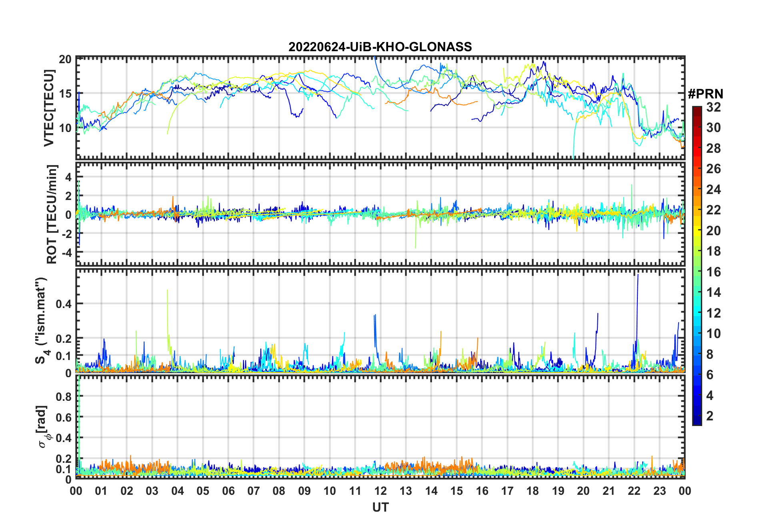Screen dimensions: 761x532
Task: Click σφ y-axis tick label 0.2
Action: click(x=64, y=459)
